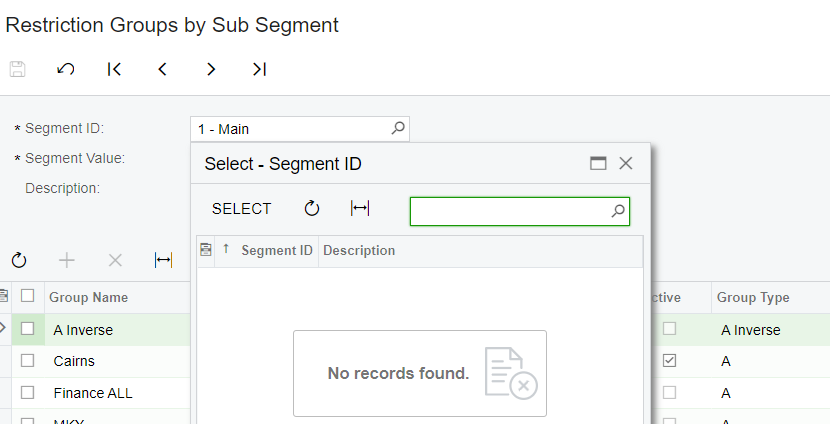The width and height of the screenshot is (830, 424).
Task: Toggle the Active checkbox for Cairns
Action: coord(669,360)
